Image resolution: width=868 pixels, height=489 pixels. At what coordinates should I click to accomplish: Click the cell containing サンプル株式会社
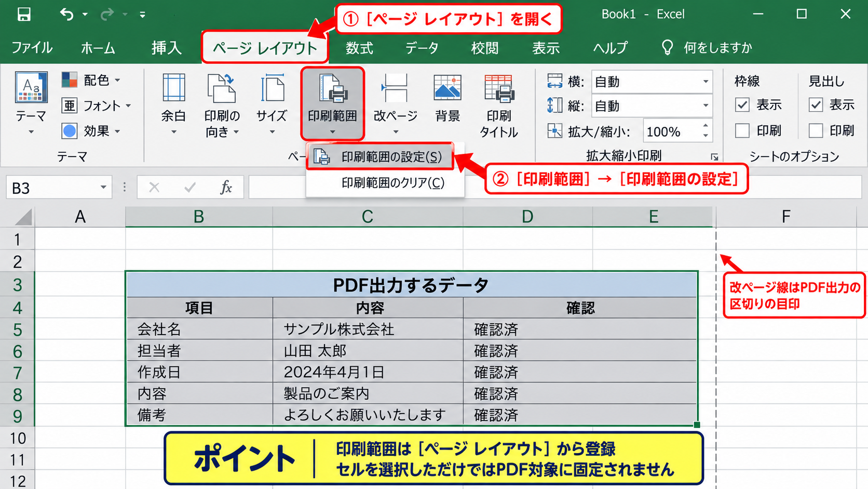(x=368, y=329)
